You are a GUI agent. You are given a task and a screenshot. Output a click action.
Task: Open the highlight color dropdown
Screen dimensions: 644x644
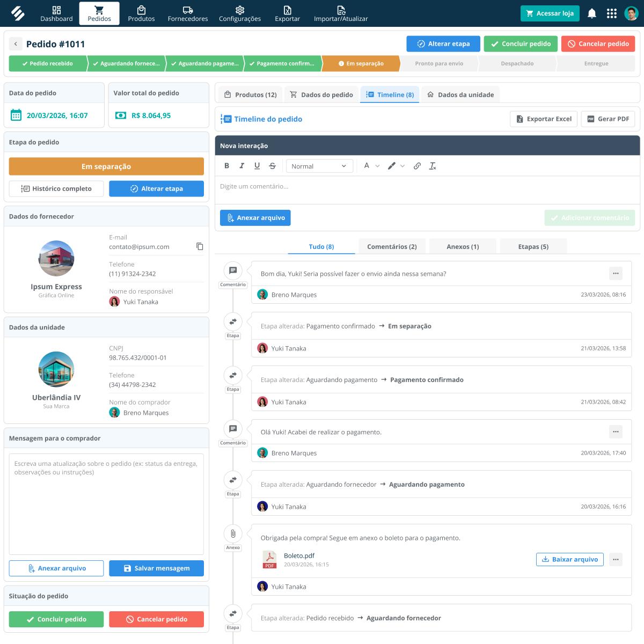(396, 166)
